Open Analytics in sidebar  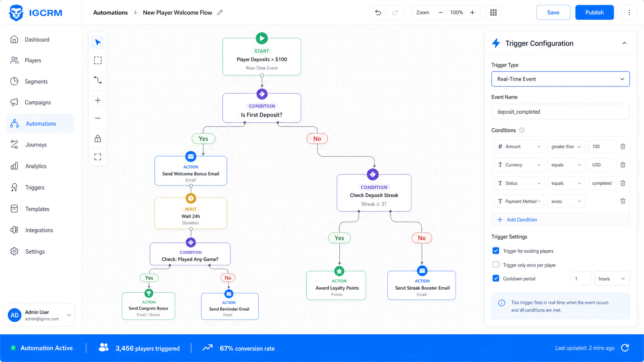40,166
